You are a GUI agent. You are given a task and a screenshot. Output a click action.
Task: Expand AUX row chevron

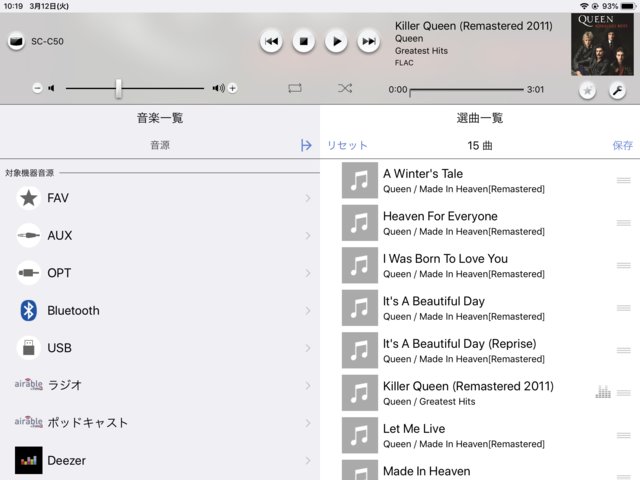tap(308, 236)
